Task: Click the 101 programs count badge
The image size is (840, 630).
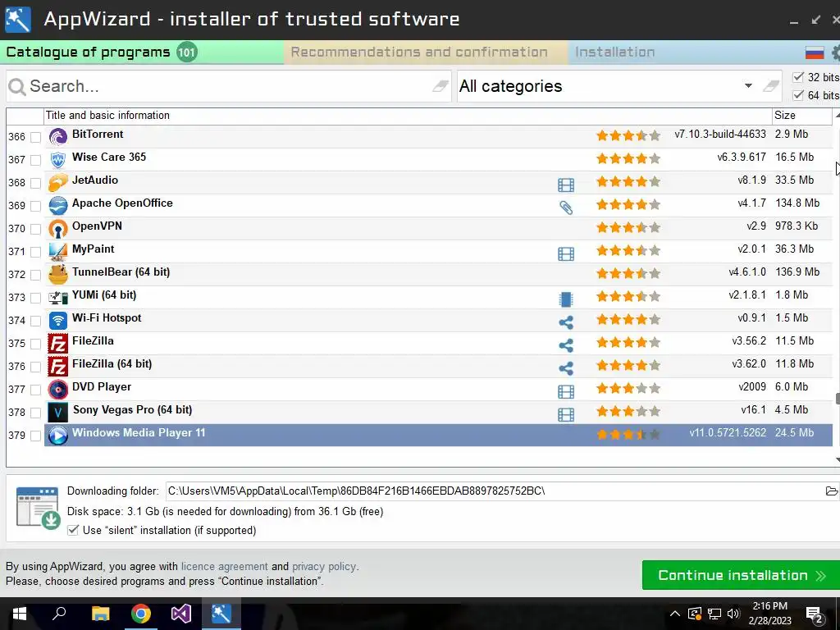Action: coord(186,52)
